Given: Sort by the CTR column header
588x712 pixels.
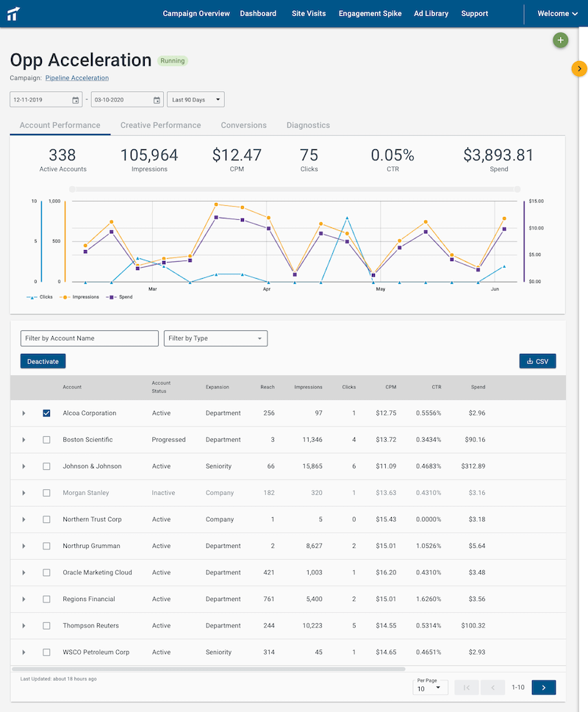Looking at the screenshot, I should pos(437,388).
